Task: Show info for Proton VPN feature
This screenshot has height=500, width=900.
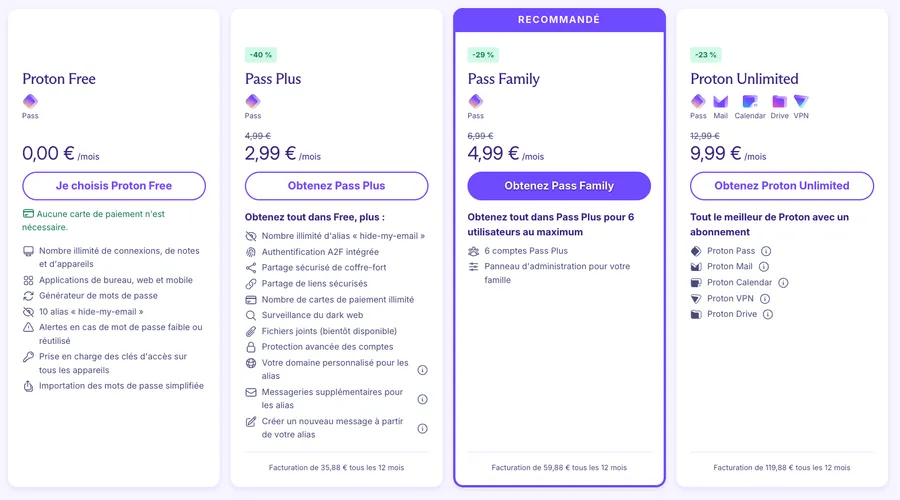Action: [x=765, y=299]
